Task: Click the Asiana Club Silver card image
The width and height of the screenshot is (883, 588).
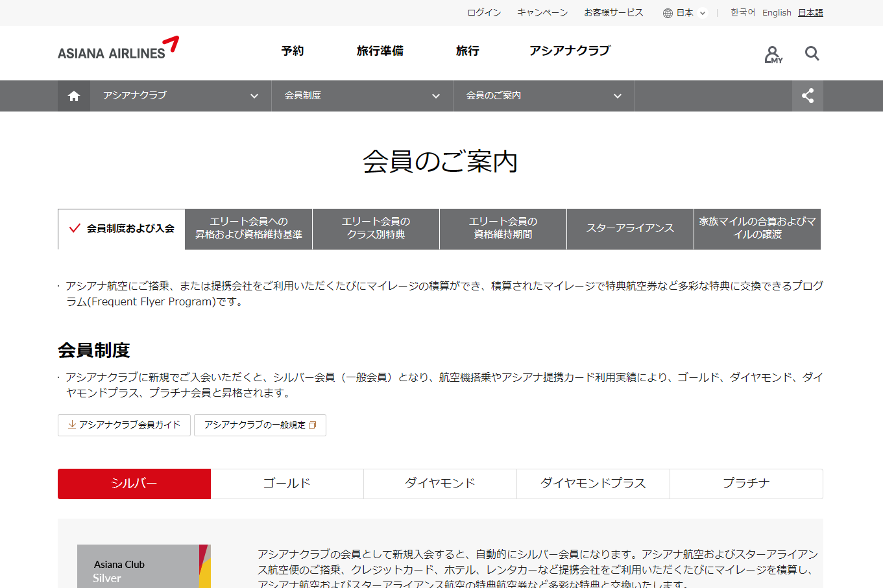Action: pyautogui.click(x=144, y=566)
